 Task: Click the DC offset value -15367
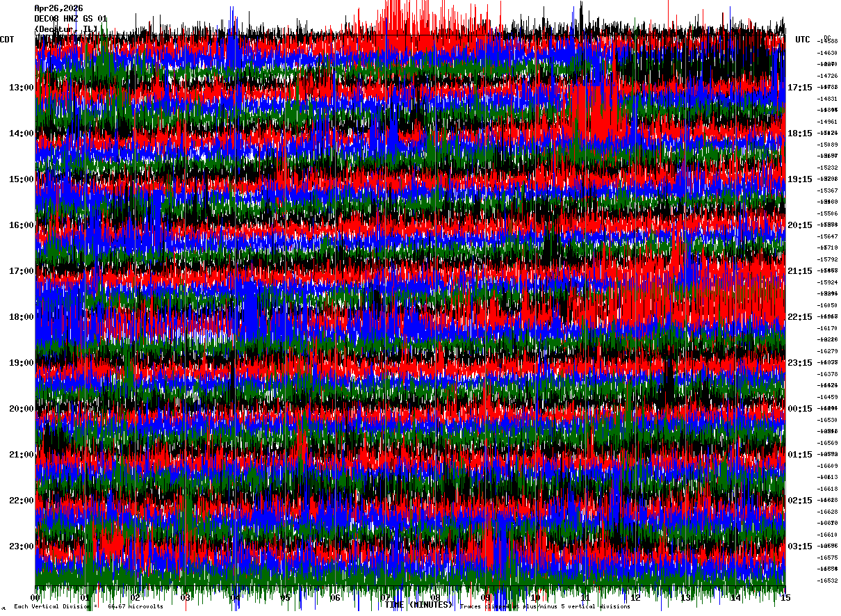827,191
